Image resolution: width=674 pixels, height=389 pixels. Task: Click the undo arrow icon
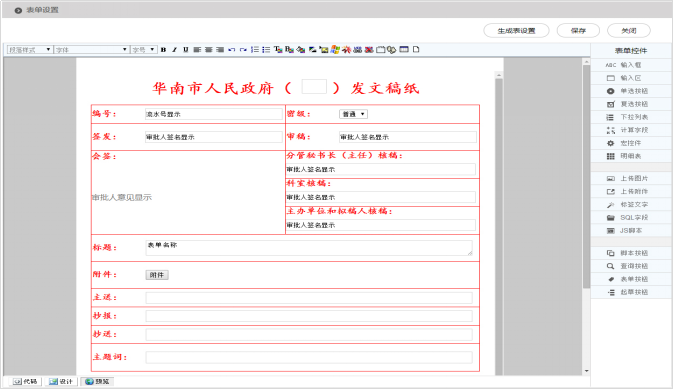click(x=232, y=50)
